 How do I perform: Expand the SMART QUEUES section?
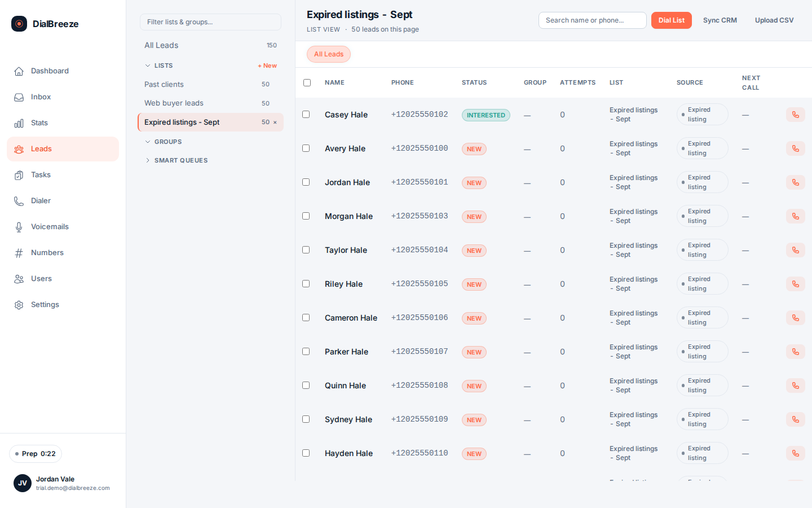176,160
